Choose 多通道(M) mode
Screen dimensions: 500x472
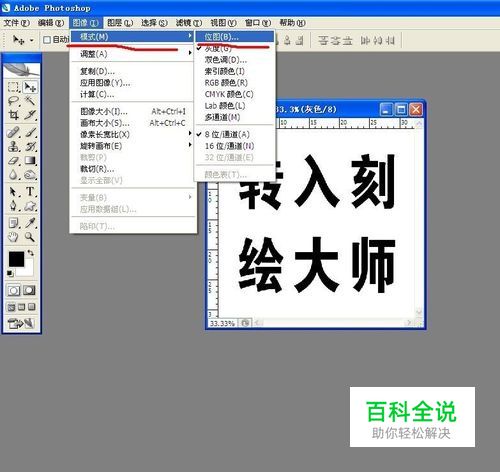click(235, 117)
